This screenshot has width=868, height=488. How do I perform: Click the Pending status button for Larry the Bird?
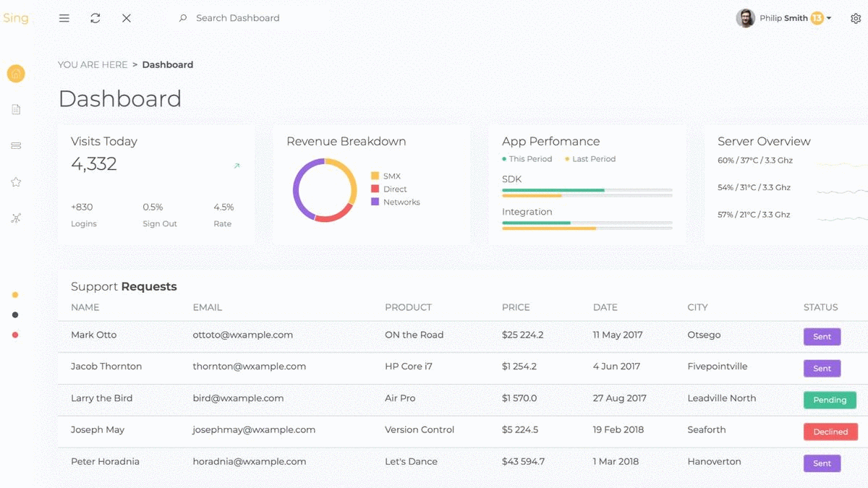tap(830, 400)
